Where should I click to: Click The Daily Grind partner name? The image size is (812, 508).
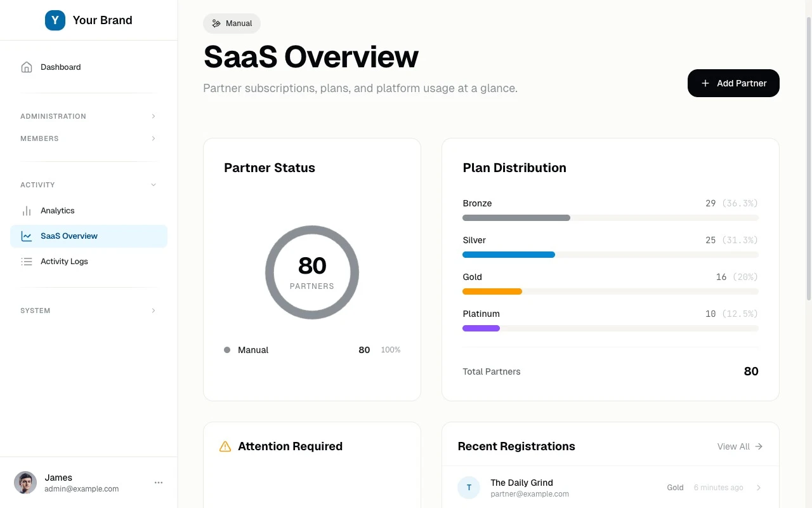pyautogui.click(x=521, y=483)
